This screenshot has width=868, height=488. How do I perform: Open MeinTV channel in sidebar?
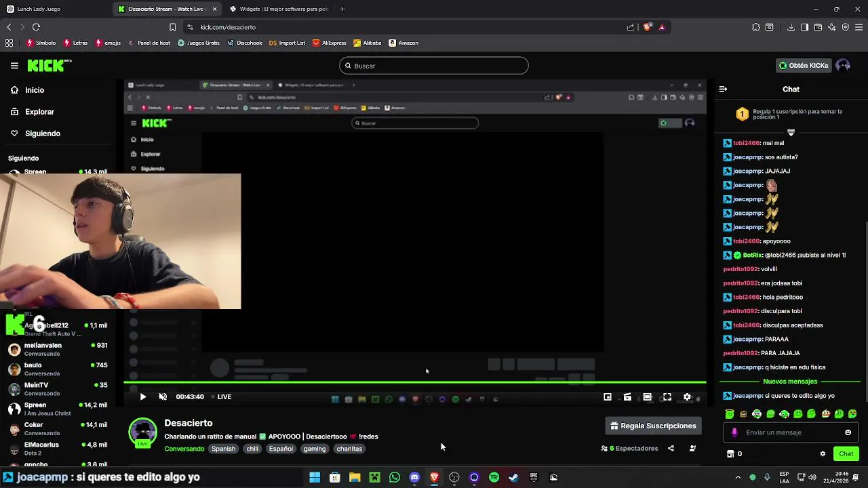point(58,389)
